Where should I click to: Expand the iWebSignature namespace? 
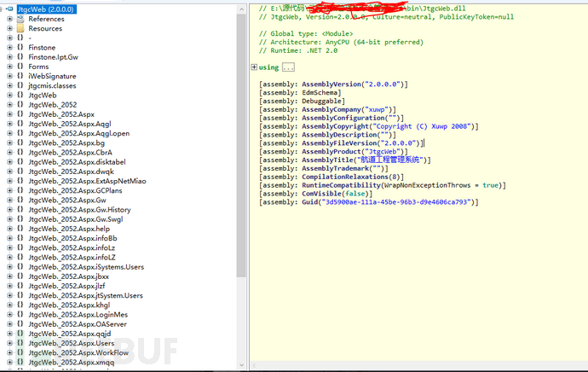coord(9,76)
